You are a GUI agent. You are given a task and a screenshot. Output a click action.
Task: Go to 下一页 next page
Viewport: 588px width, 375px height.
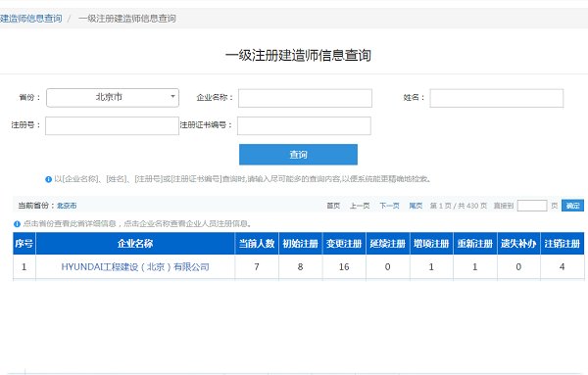click(389, 206)
